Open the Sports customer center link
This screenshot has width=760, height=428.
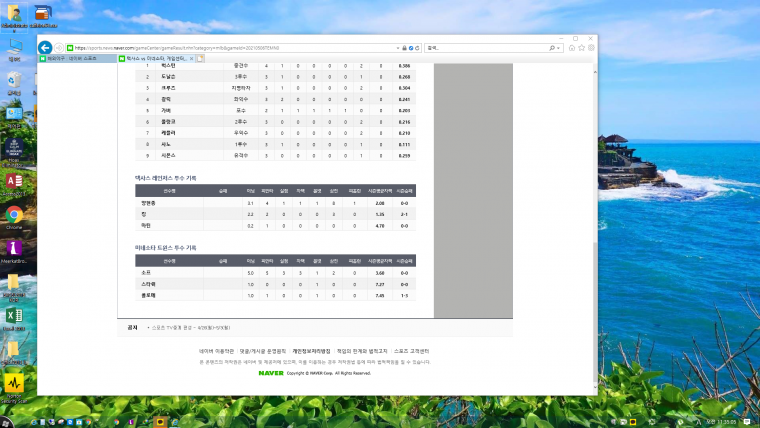[412, 351]
